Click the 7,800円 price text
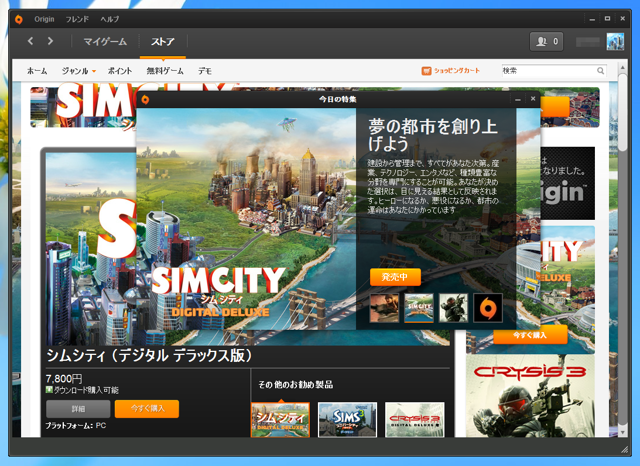Viewport: 640px width, 466px height. [64, 379]
